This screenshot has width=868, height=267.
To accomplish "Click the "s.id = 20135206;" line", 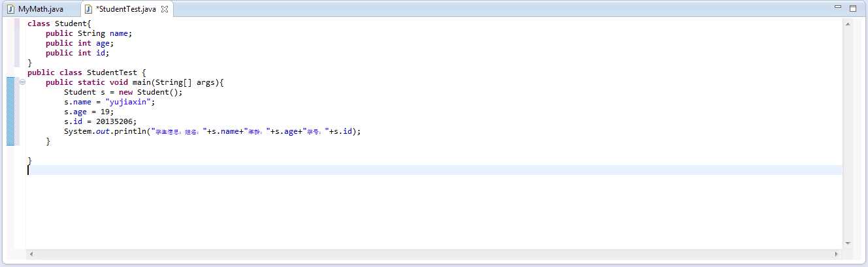I will (x=100, y=121).
